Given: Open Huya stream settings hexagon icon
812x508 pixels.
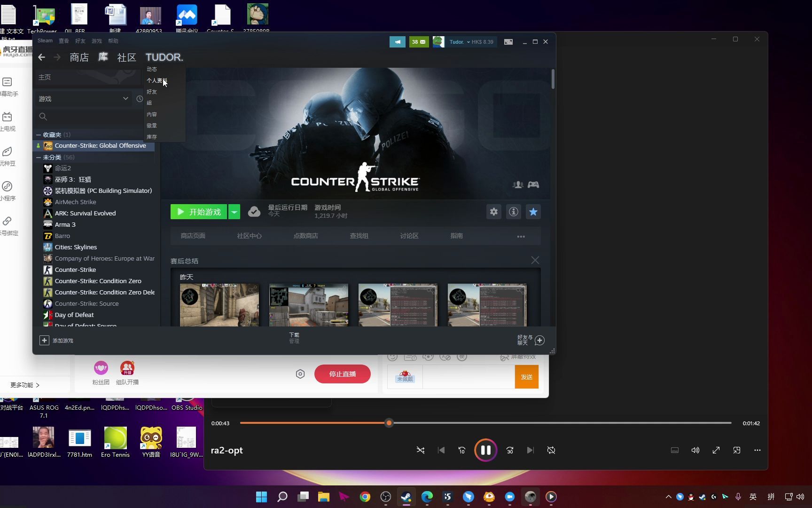Looking at the screenshot, I should point(300,374).
